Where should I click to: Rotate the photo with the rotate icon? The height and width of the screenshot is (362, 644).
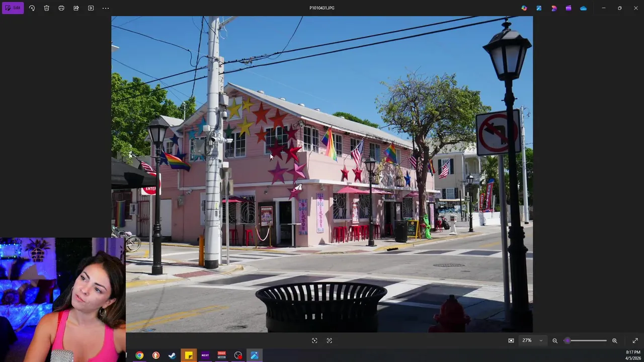click(32, 8)
